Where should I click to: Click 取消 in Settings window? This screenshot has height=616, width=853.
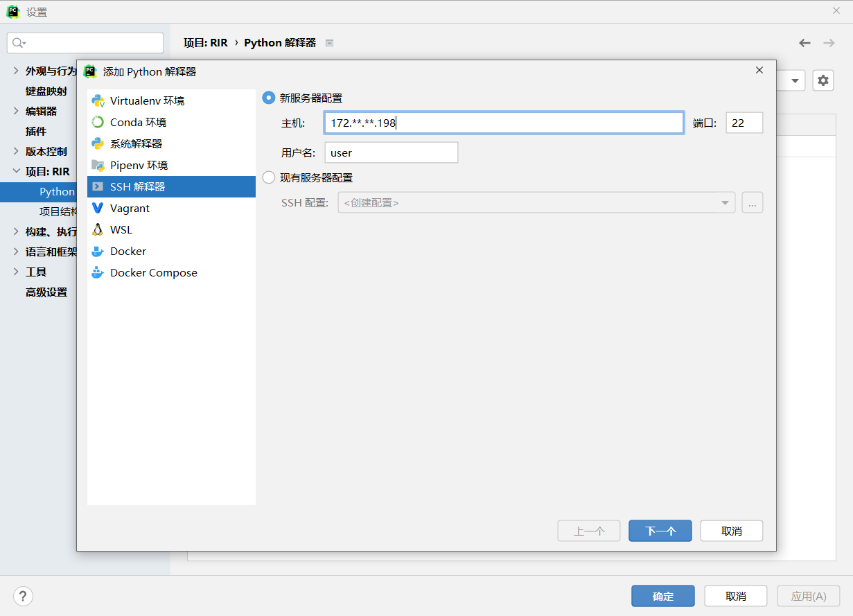(x=736, y=596)
